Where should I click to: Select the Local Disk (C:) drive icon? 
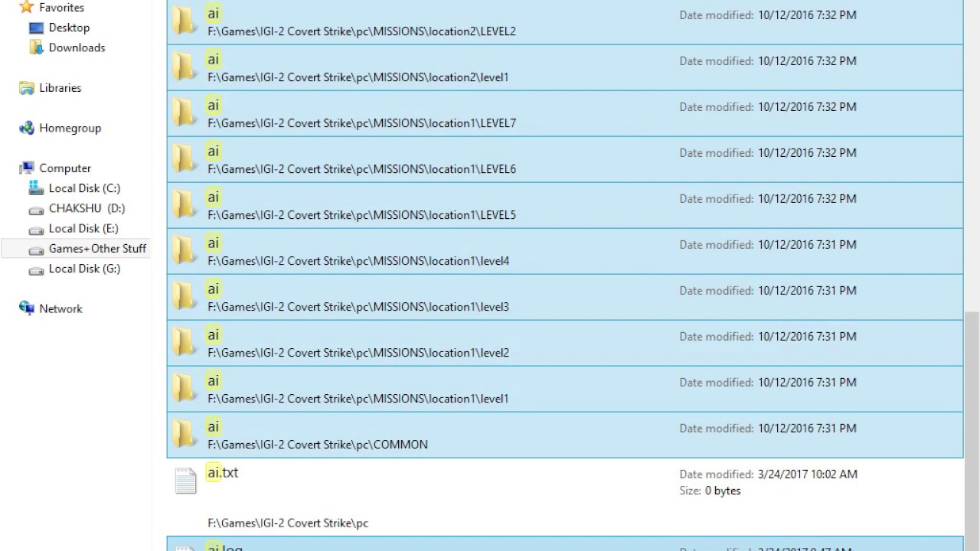click(36, 188)
